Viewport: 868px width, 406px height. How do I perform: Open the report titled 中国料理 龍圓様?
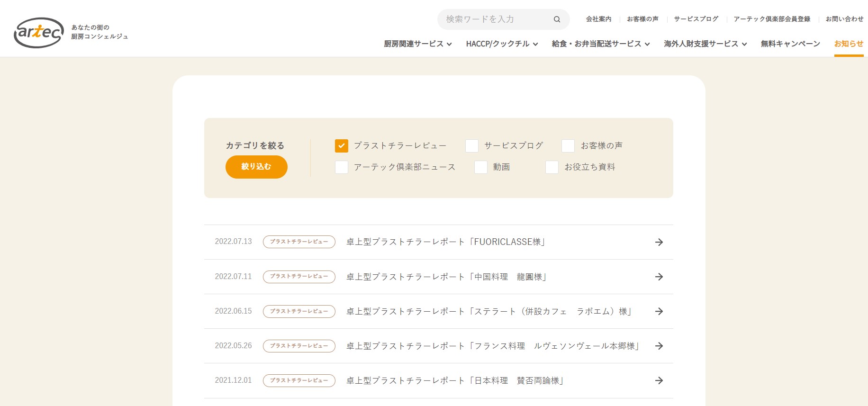point(447,277)
